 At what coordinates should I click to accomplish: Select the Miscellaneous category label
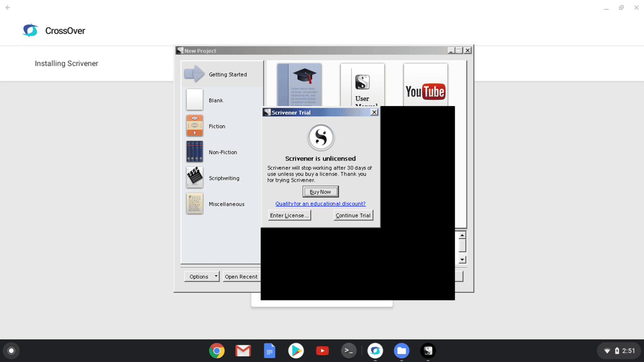(226, 204)
